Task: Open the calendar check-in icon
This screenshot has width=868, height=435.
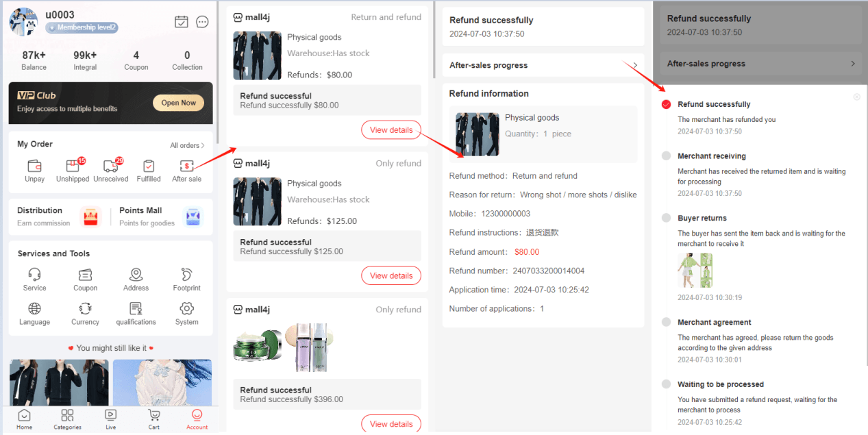Action: click(x=182, y=22)
